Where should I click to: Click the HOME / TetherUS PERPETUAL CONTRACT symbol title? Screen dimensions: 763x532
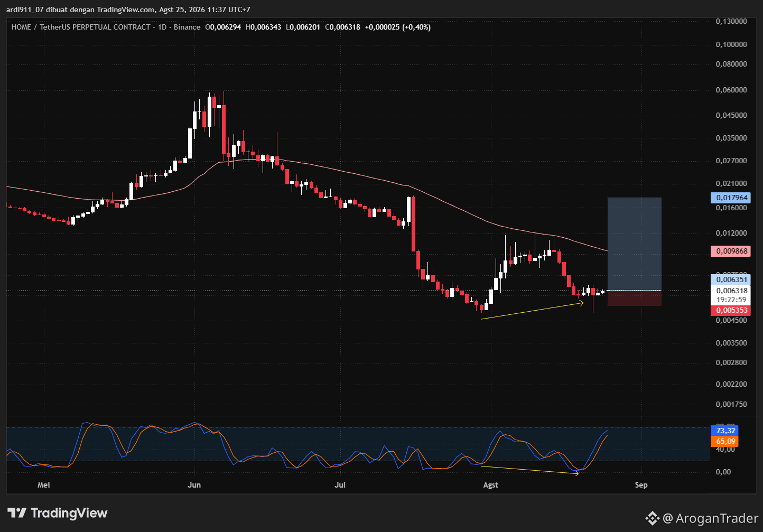tap(81, 27)
